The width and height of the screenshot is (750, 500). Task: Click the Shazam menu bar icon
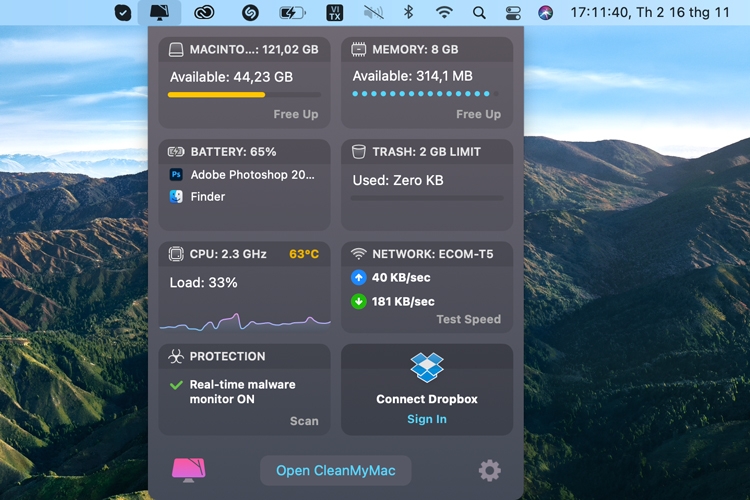pos(250,12)
